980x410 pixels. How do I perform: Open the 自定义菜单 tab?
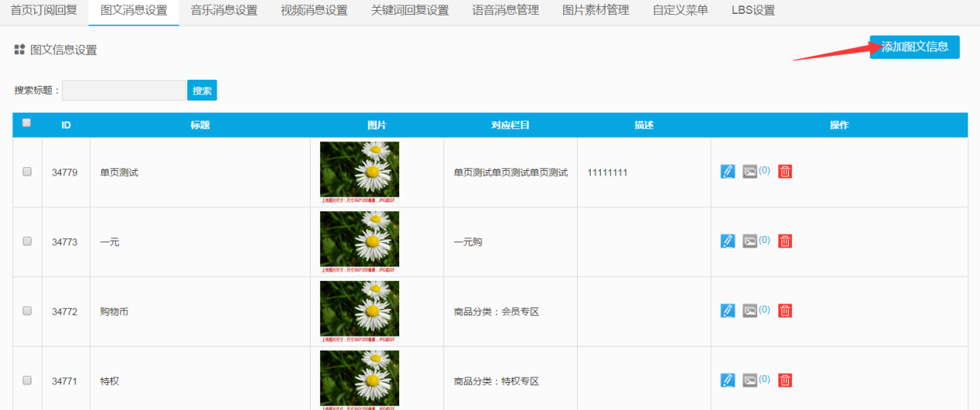(680, 11)
